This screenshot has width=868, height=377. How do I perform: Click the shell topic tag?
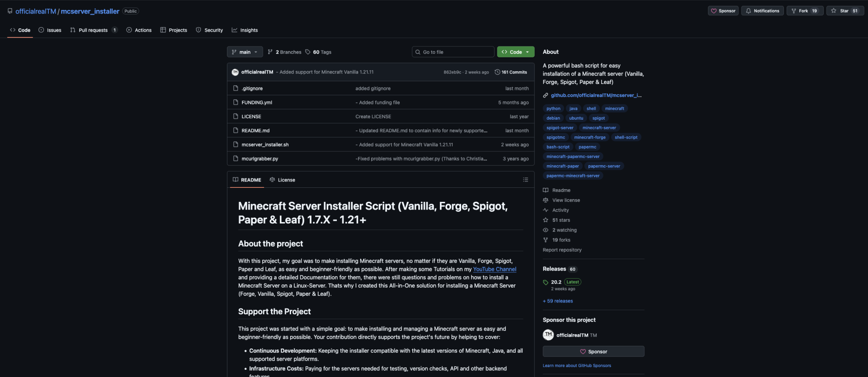tap(591, 109)
